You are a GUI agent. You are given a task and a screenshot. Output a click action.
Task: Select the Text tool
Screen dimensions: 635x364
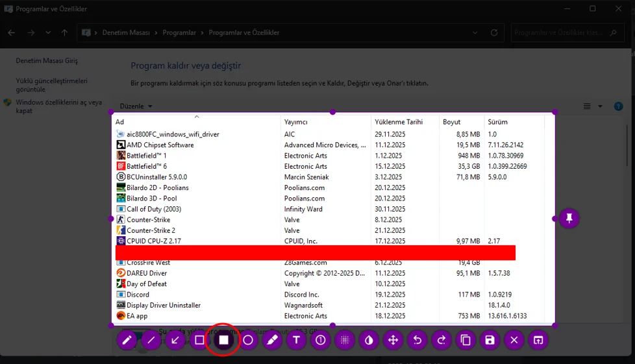coord(297,340)
